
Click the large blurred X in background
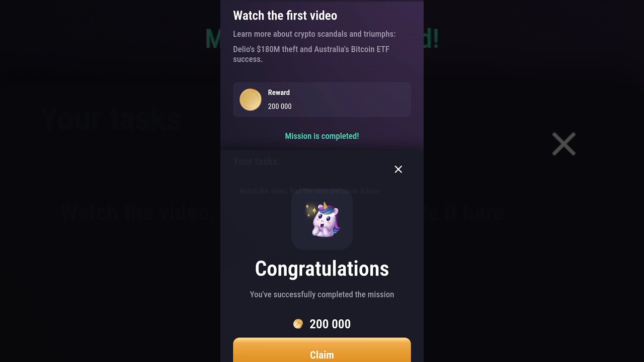pos(563,144)
